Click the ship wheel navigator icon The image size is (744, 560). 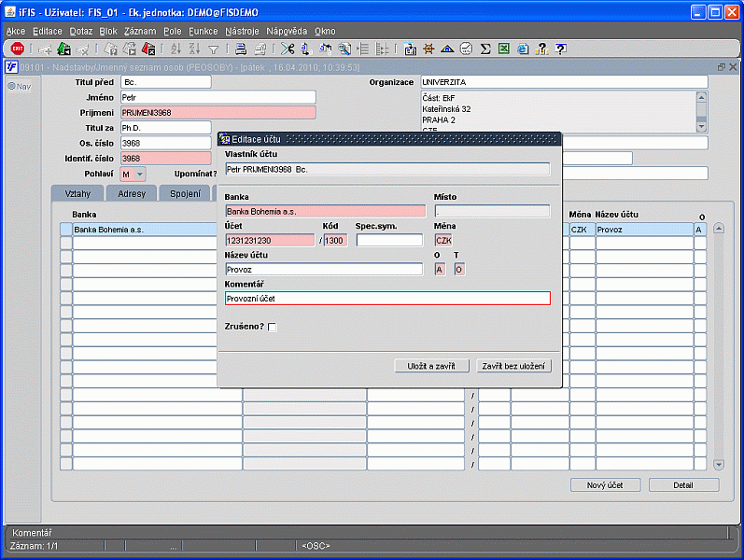(428, 49)
